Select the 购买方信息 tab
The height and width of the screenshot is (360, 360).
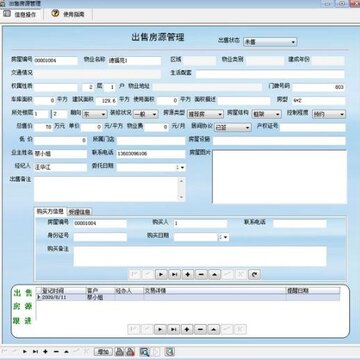point(50,211)
